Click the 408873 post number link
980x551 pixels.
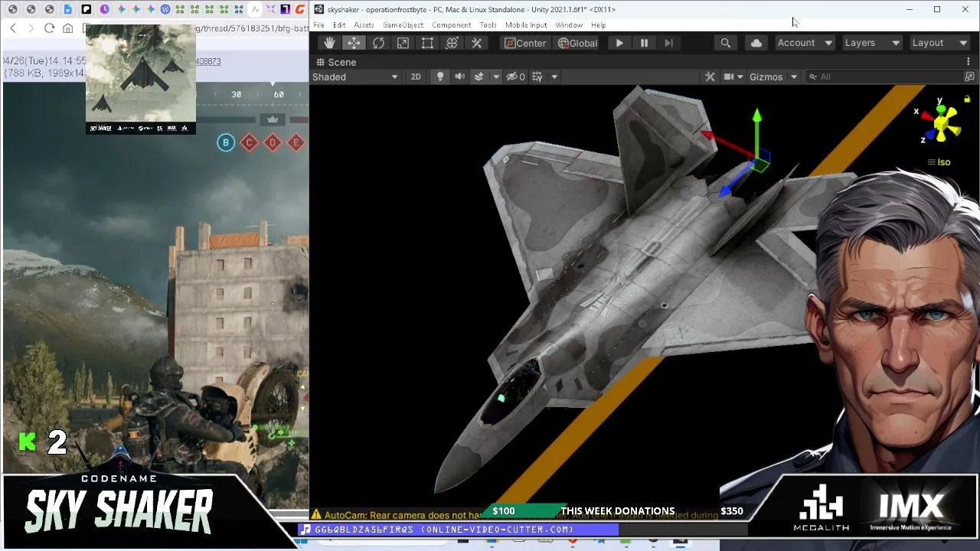(x=207, y=61)
